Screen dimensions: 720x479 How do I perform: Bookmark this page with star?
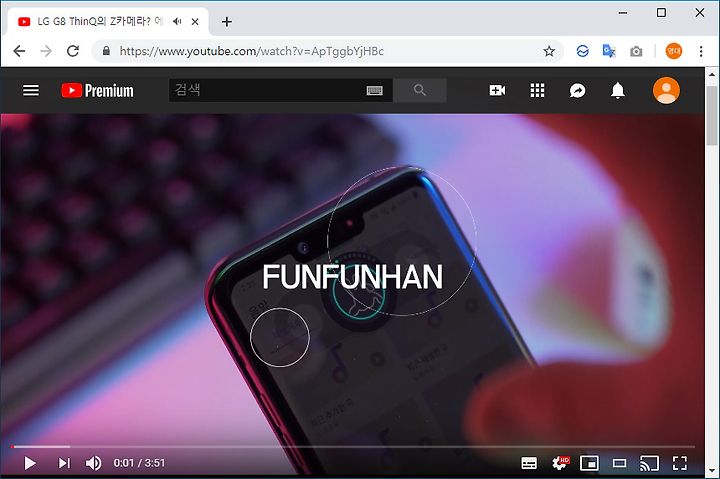[549, 51]
